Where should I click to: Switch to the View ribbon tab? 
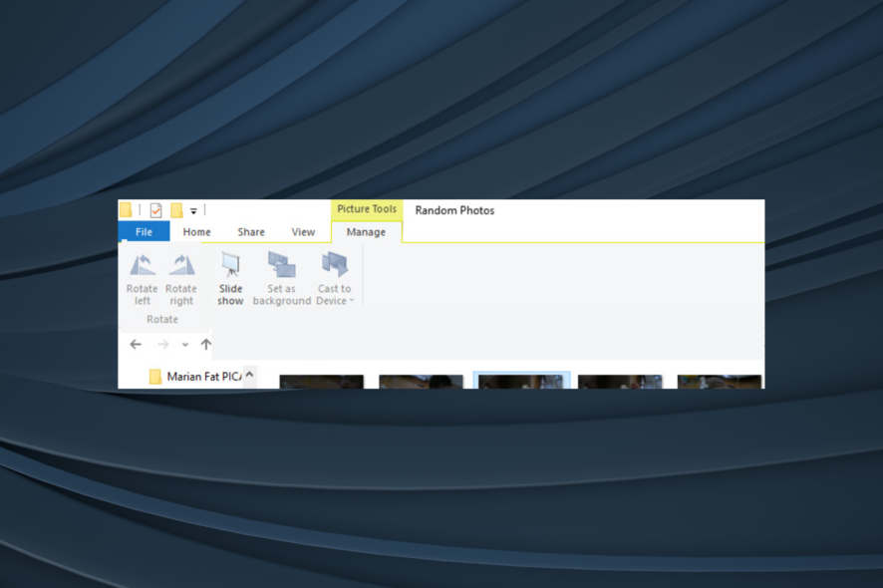tap(303, 231)
